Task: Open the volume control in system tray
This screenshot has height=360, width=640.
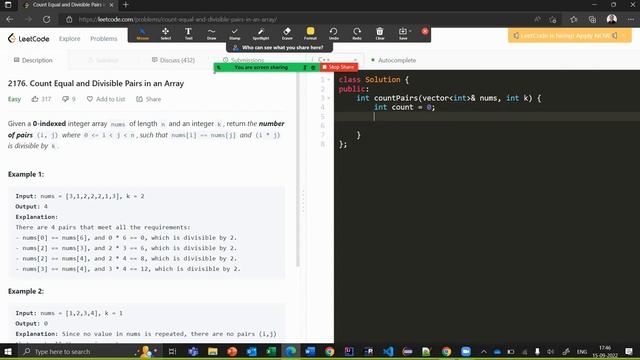Action: pyautogui.click(x=551, y=351)
